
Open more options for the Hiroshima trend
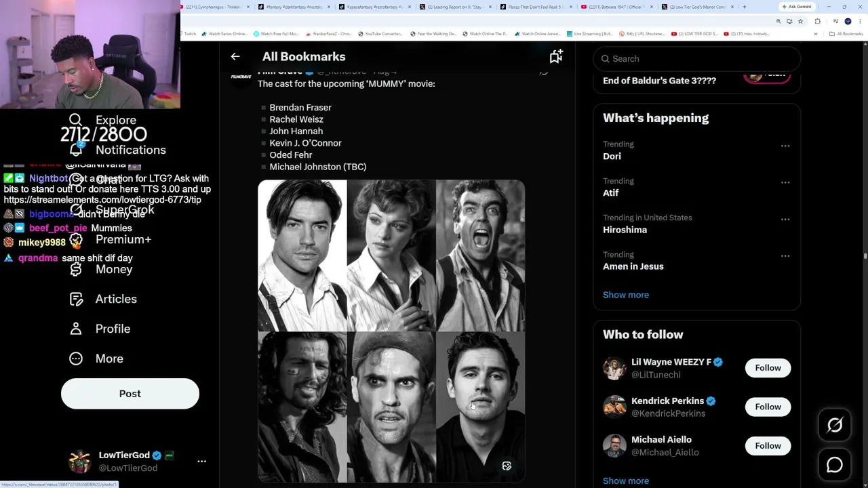coord(785,219)
